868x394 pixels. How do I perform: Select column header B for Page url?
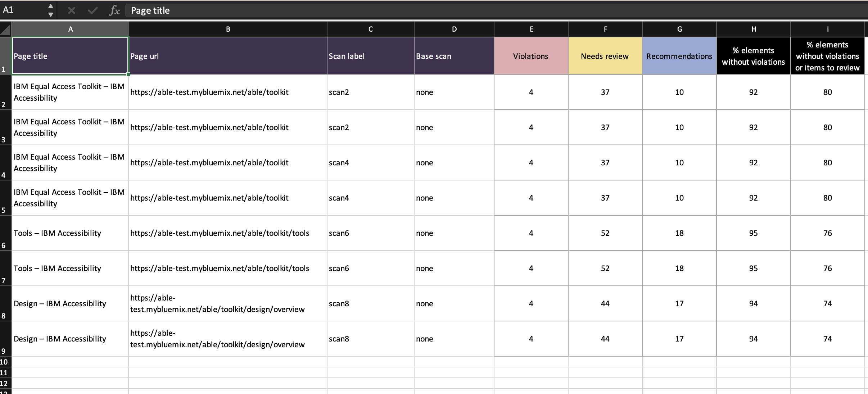click(x=227, y=29)
